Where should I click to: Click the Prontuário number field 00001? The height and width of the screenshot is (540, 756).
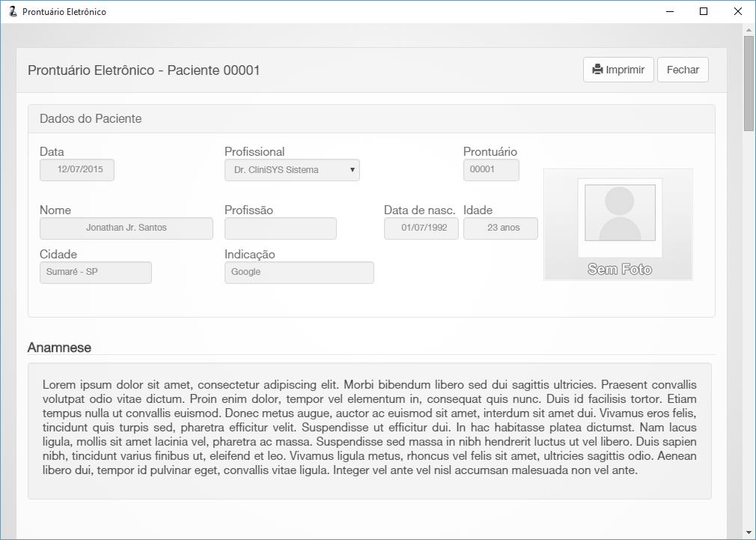coord(490,170)
